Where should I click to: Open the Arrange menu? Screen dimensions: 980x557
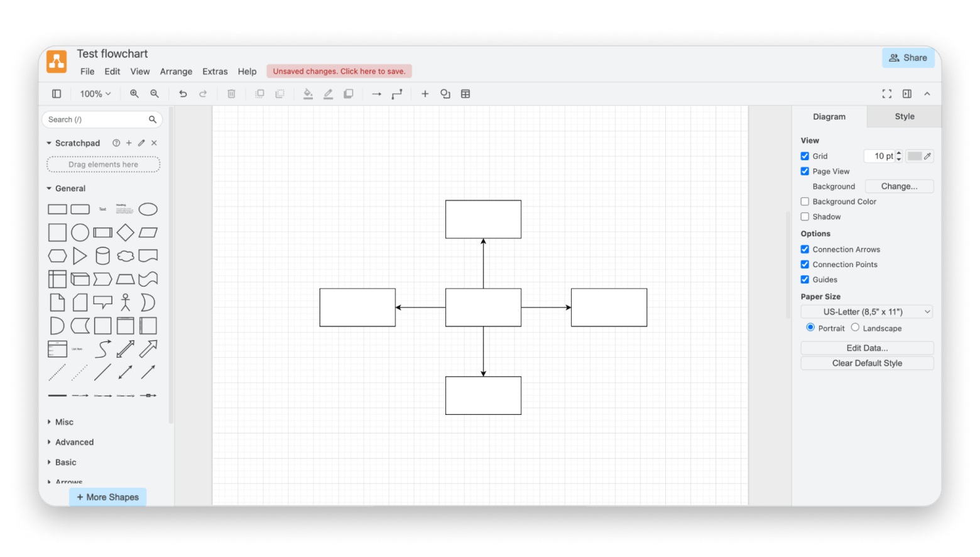[176, 72]
